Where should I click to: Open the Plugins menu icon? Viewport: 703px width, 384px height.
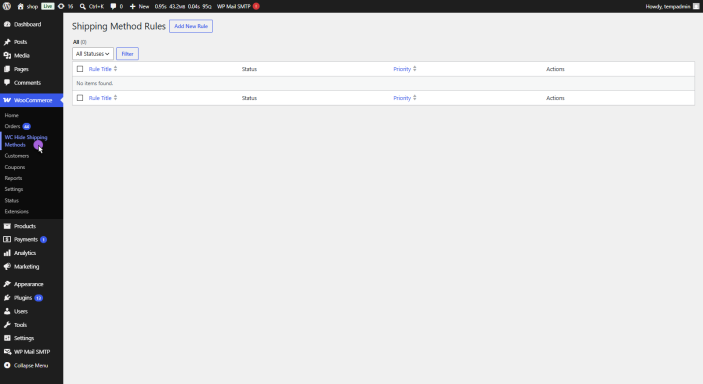[x=7, y=298]
